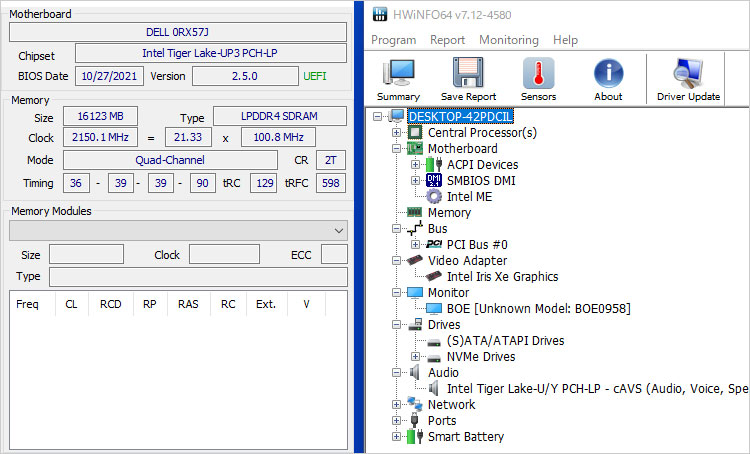Image resolution: width=750 pixels, height=454 pixels.
Task: Click the Intel Iris Xe Graphics icon
Action: [x=433, y=277]
